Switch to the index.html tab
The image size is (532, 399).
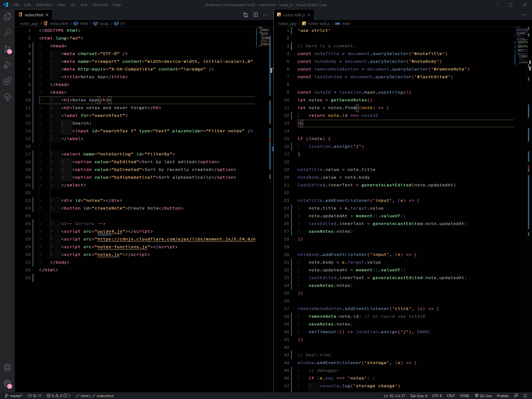pos(33,15)
